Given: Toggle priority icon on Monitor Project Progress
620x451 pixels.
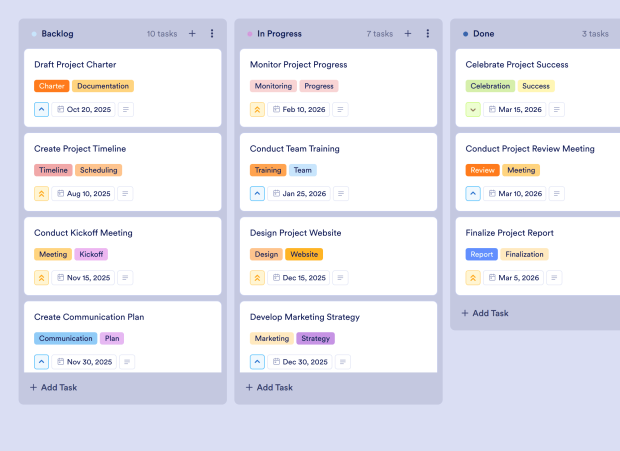Looking at the screenshot, I should 257,110.
